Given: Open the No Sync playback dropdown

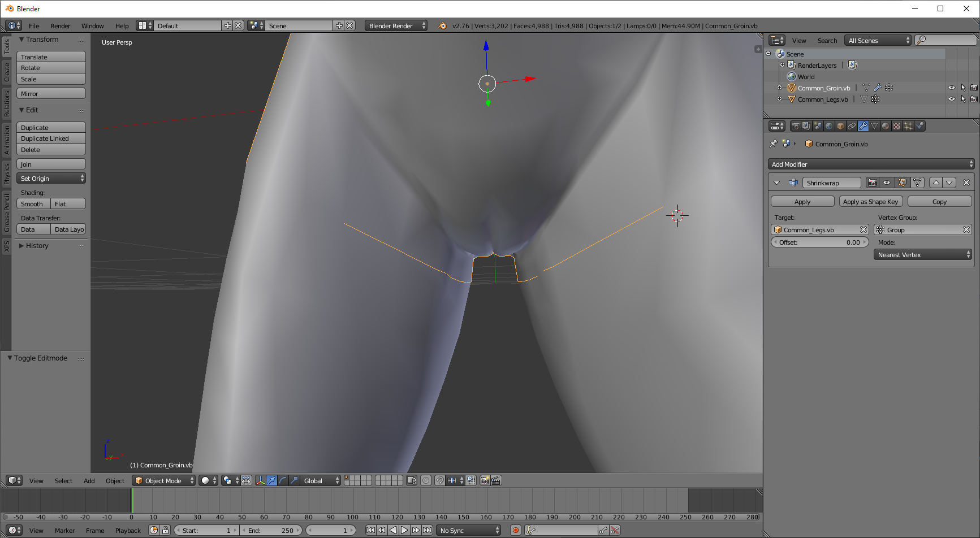Looking at the screenshot, I should pyautogui.click(x=468, y=530).
